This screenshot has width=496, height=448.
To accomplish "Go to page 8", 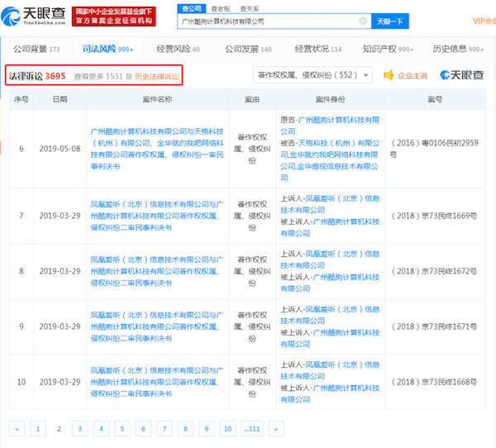I will pos(186,429).
